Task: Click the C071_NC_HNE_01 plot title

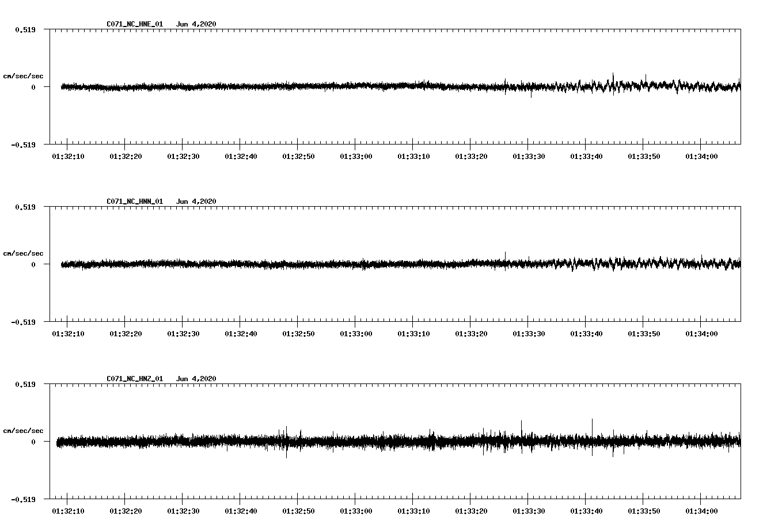Action: click(135, 24)
